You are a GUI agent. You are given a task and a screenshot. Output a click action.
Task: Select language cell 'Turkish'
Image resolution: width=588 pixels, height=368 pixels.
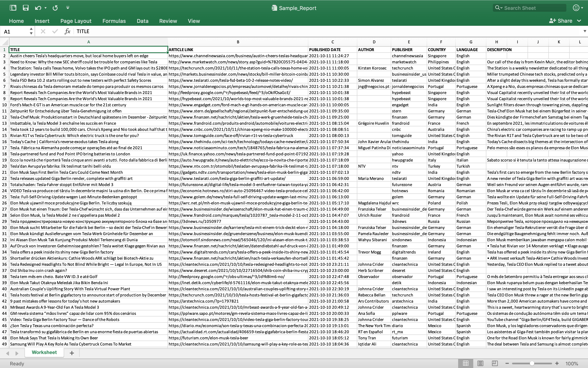click(x=471, y=166)
